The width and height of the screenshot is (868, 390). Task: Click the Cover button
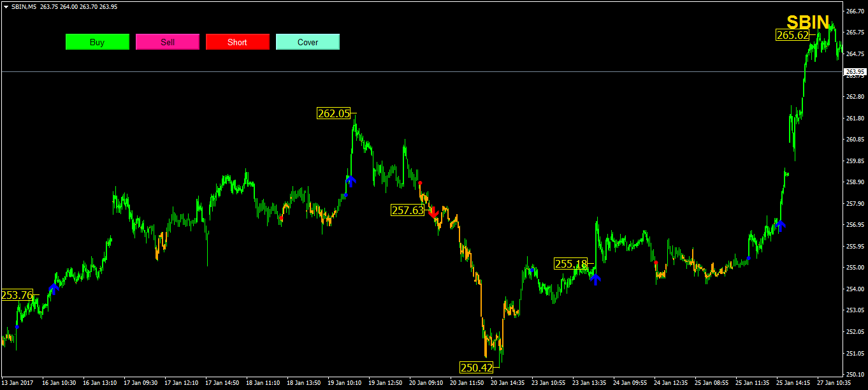pyautogui.click(x=308, y=42)
